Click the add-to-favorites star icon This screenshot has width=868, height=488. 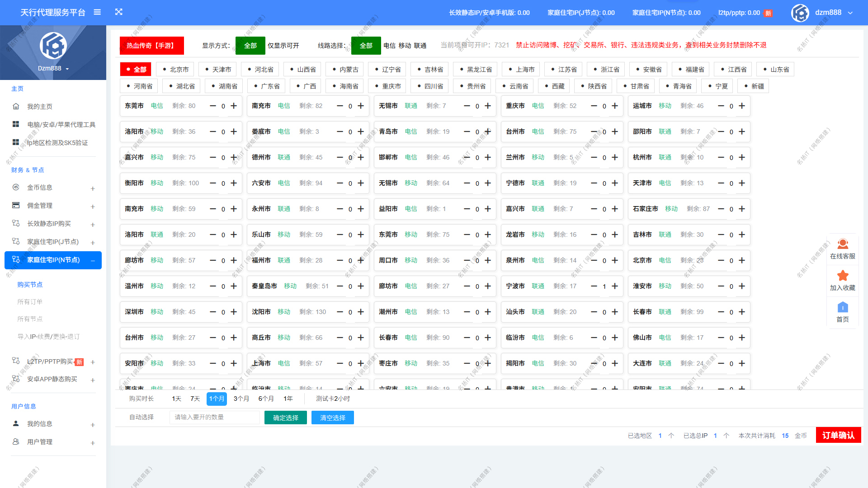(842, 276)
